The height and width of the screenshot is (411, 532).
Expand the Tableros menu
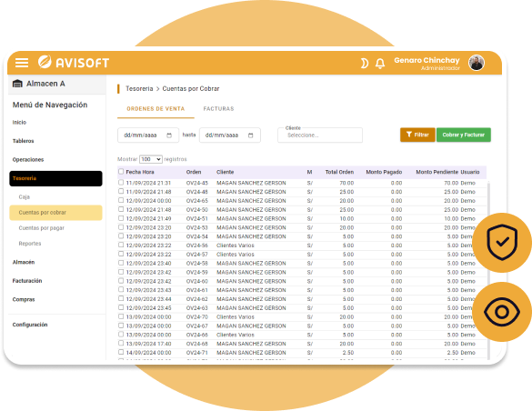[23, 141]
